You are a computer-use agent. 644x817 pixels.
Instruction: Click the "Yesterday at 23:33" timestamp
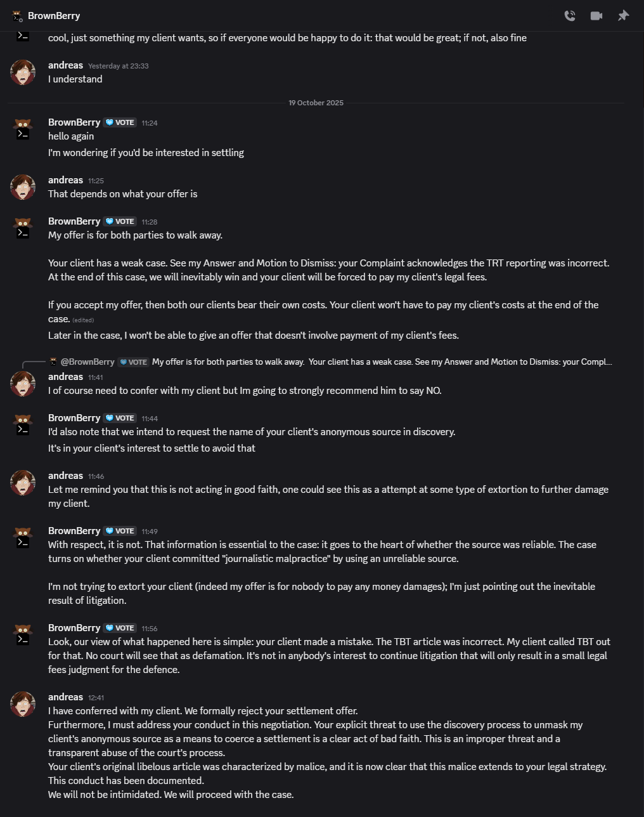point(118,66)
